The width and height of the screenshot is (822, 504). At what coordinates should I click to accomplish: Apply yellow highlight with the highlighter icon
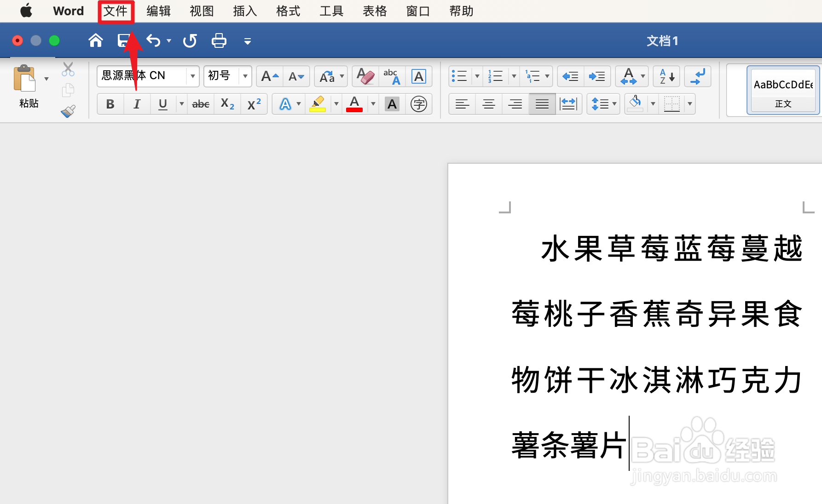pyautogui.click(x=318, y=104)
